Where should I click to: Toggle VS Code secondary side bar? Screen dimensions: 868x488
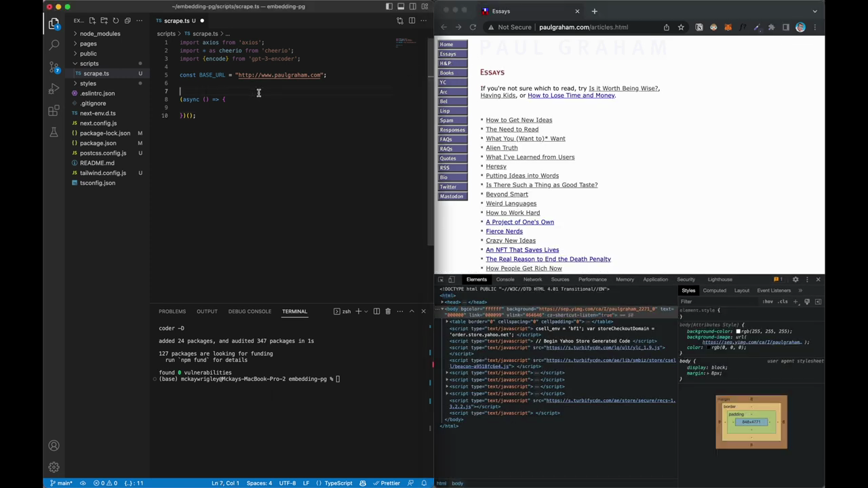coord(412,6)
